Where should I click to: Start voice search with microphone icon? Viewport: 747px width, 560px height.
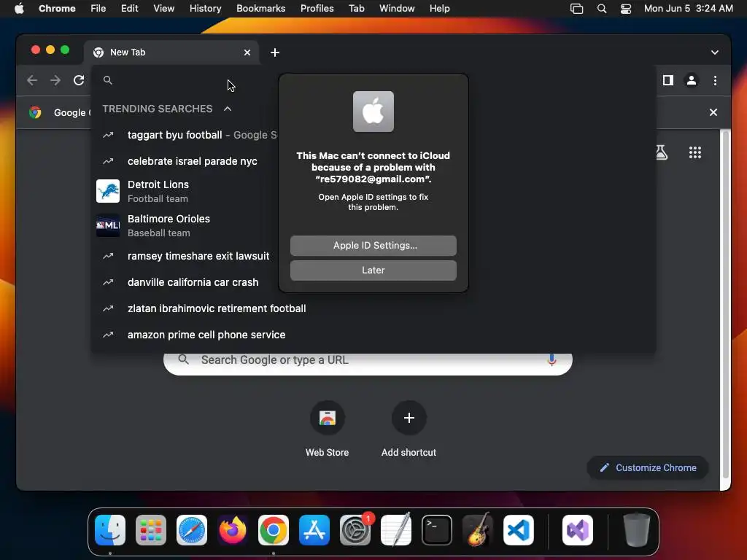pyautogui.click(x=551, y=360)
